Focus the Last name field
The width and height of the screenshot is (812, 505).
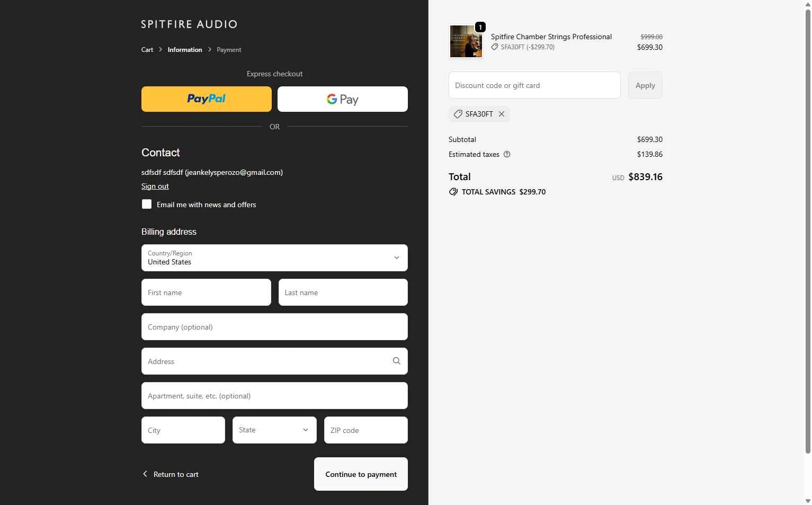[x=343, y=292]
